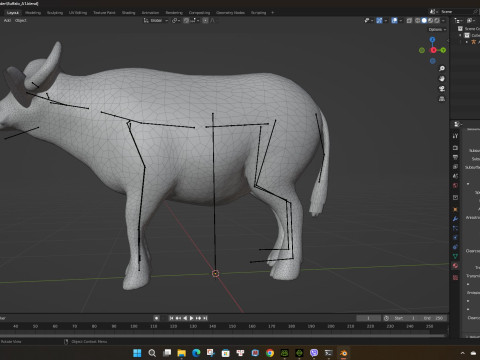480x360 pixels.
Task: Click the pan view hand icon
Action: pos(442,79)
